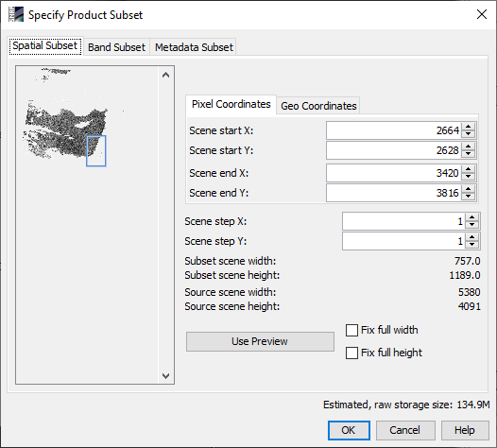This screenshot has height=448, width=497.
Task: Switch to the Spatial Subset tab
Action: 45,46
